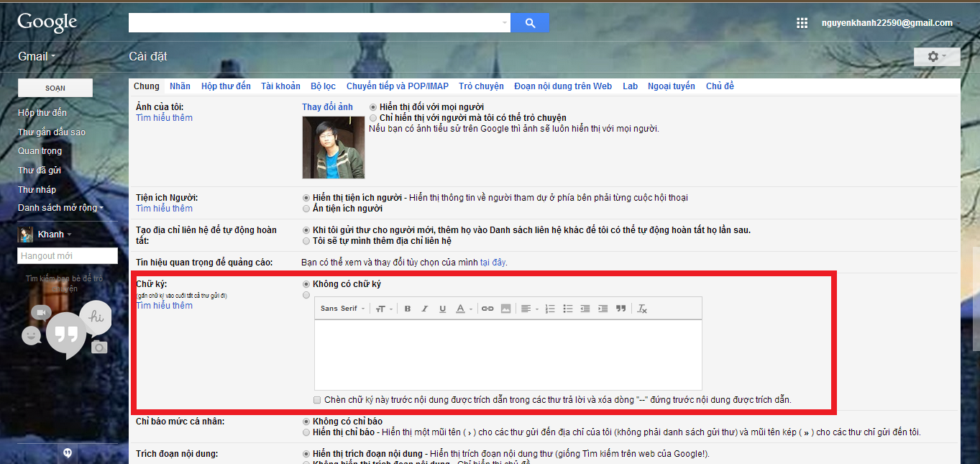
Task: Apply bulleted list in signature editor
Action: pos(568,309)
